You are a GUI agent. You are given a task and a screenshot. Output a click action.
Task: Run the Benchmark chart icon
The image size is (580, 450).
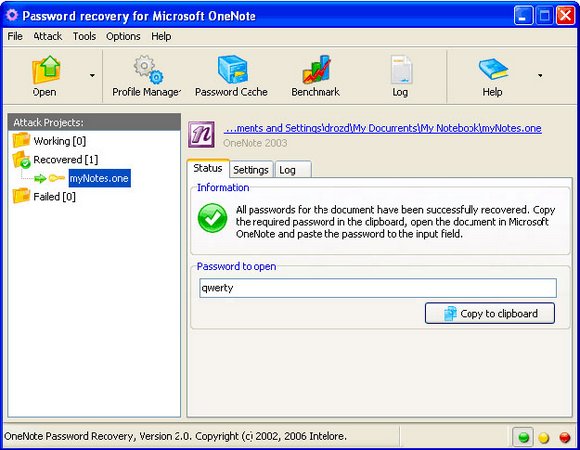[316, 70]
